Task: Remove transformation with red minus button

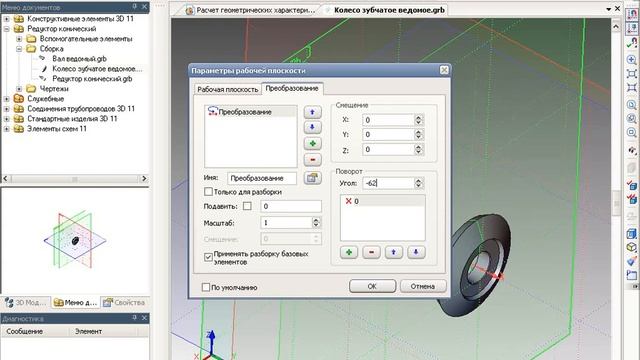Action: 312,160
